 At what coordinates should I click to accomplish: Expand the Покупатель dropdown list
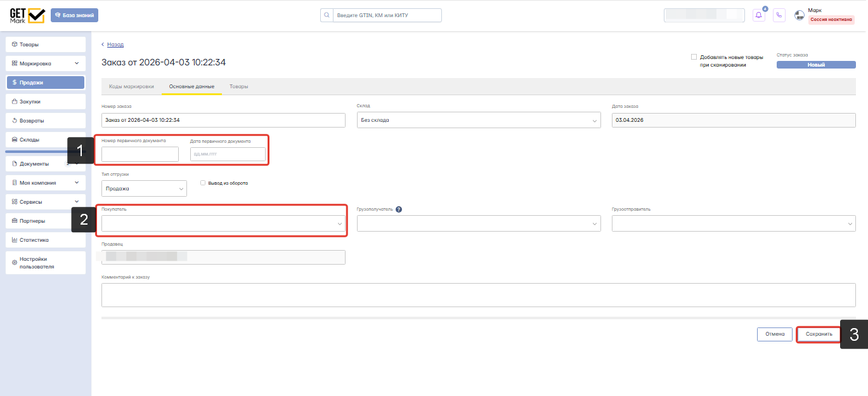223,223
